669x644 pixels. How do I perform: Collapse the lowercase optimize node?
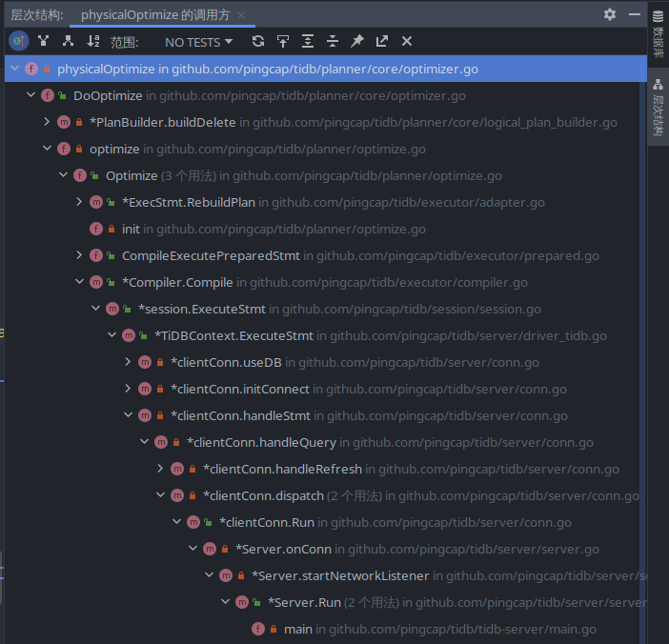pyautogui.click(x=48, y=148)
